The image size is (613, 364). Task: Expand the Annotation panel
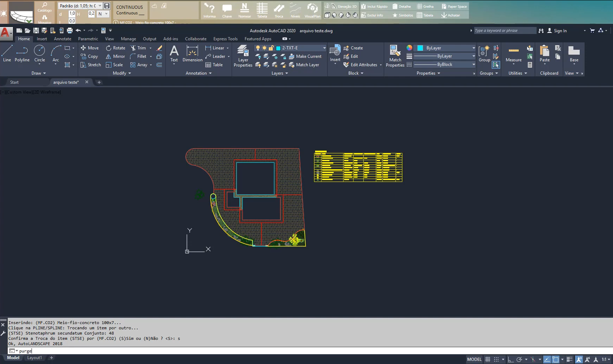click(x=198, y=73)
